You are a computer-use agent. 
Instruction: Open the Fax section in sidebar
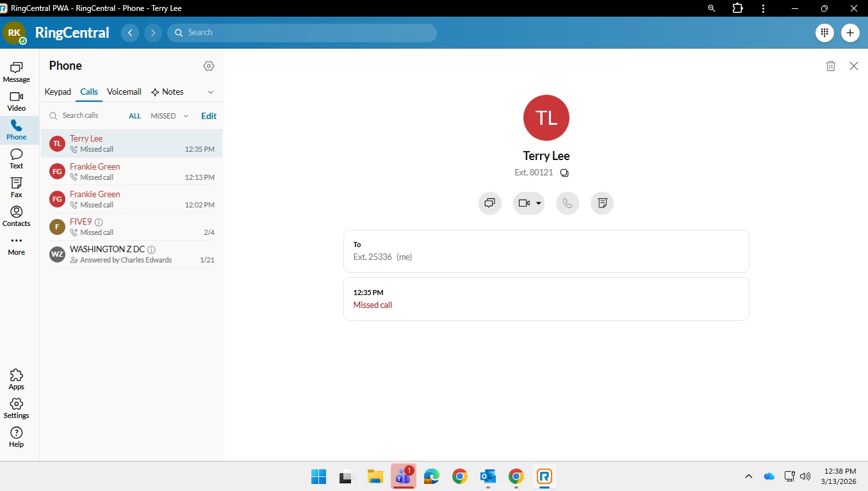tap(17, 188)
